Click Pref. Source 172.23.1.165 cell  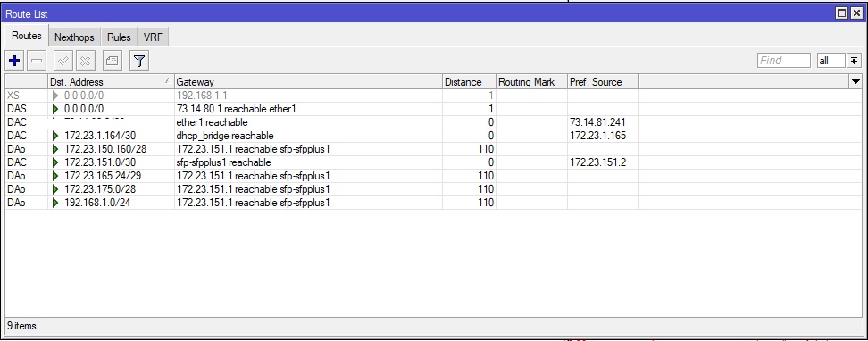coord(603,136)
